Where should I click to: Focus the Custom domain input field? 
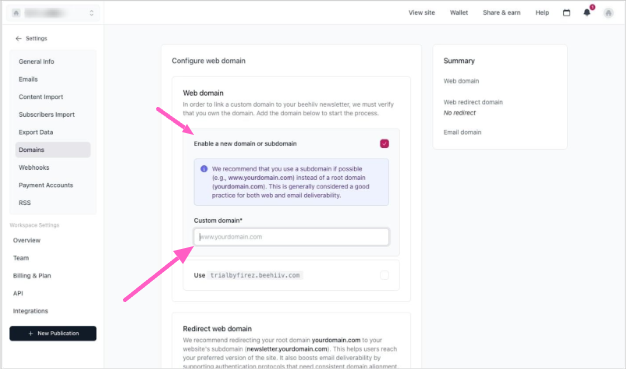click(291, 237)
